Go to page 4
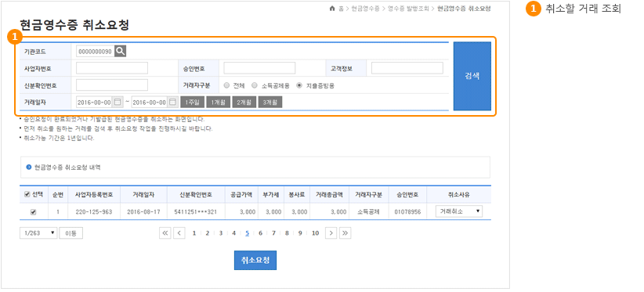Screen dimensions: 644x292 233,233
